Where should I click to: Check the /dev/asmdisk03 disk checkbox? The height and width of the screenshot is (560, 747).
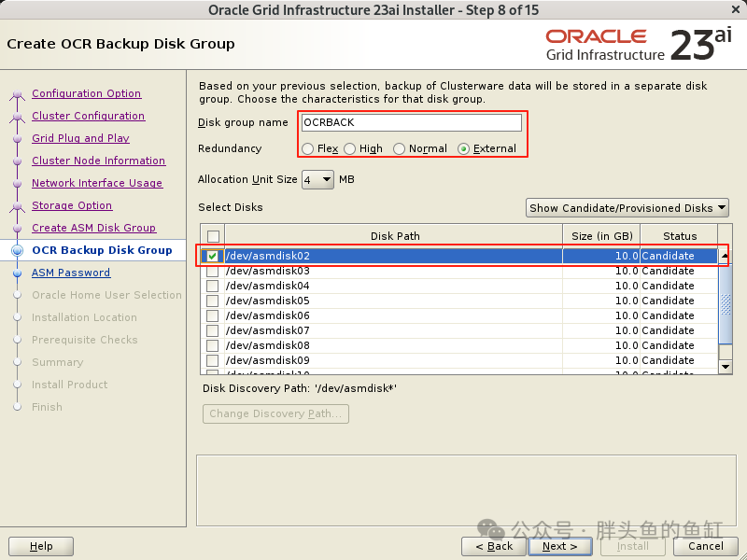point(213,271)
